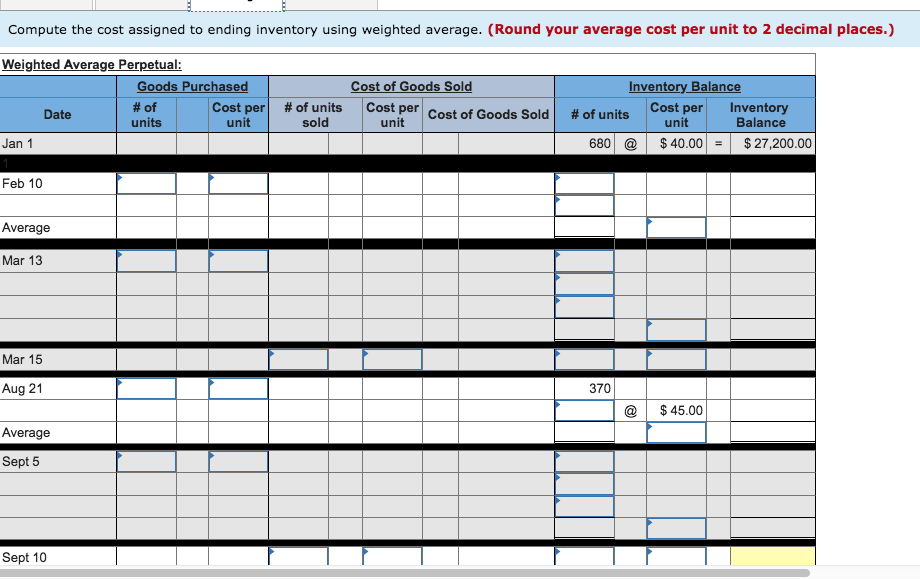Screen dimensions: 920x579
Task: Select Sept 5 first inventory units field
Action: click(584, 462)
